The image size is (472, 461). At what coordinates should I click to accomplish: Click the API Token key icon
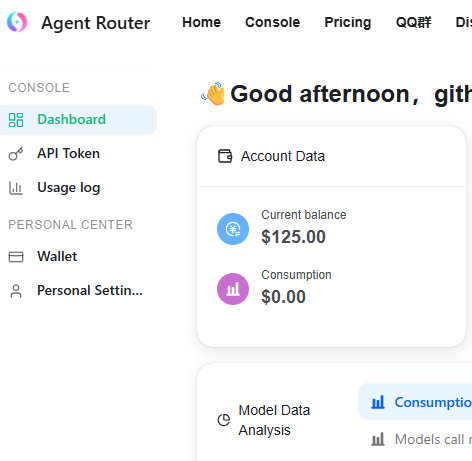coord(16,154)
